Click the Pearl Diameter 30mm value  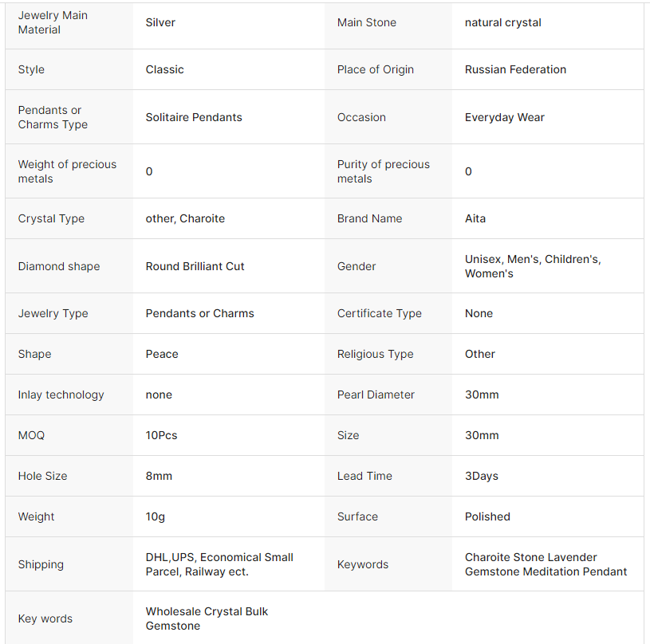pos(482,395)
